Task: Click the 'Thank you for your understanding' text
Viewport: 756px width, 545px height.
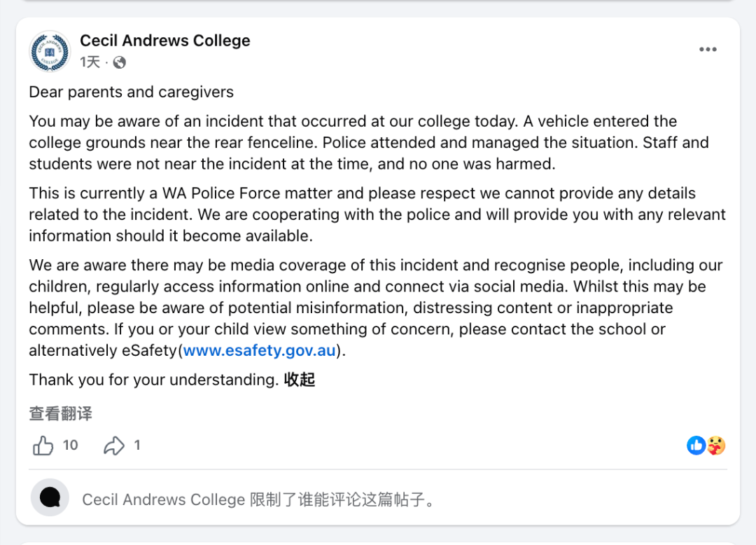Action: pos(154,380)
